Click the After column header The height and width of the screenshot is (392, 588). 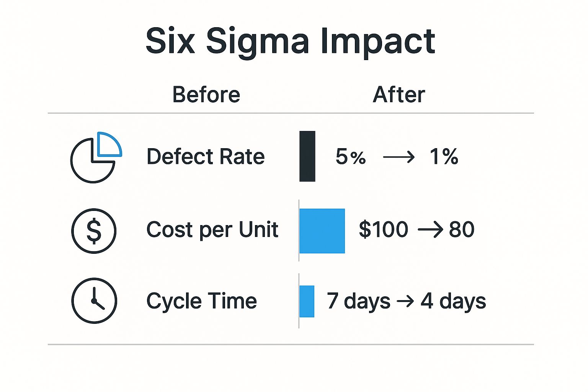click(x=399, y=95)
